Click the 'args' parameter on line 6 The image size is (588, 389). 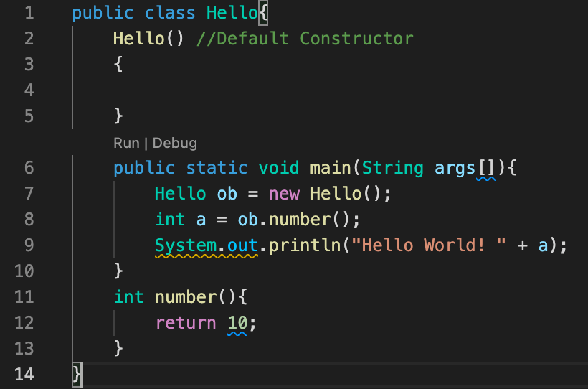tap(455, 169)
